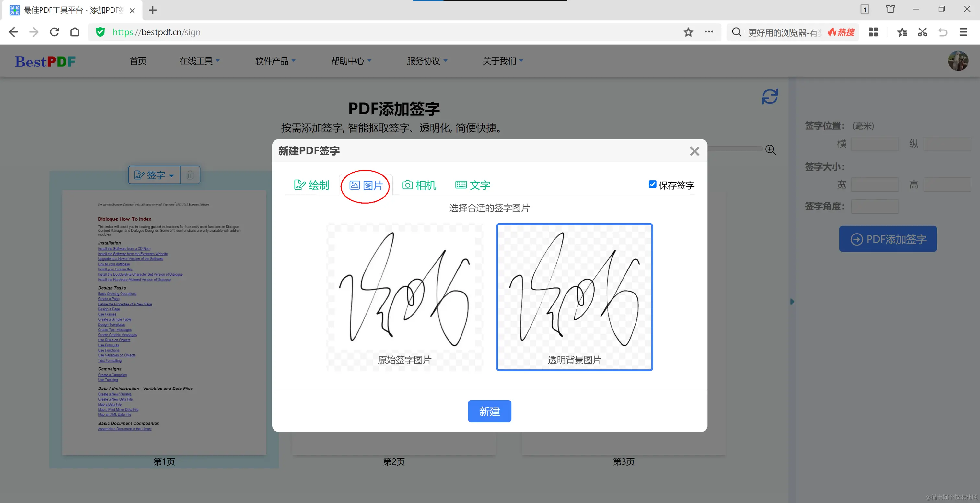Click the browser home icon
The width and height of the screenshot is (980, 503).
tap(75, 32)
